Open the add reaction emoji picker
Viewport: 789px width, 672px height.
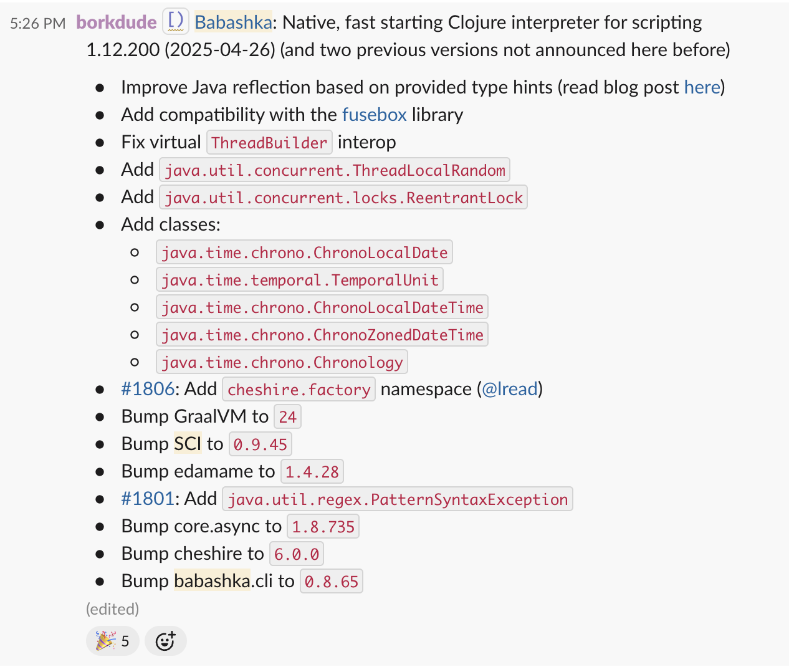pyautogui.click(x=165, y=641)
